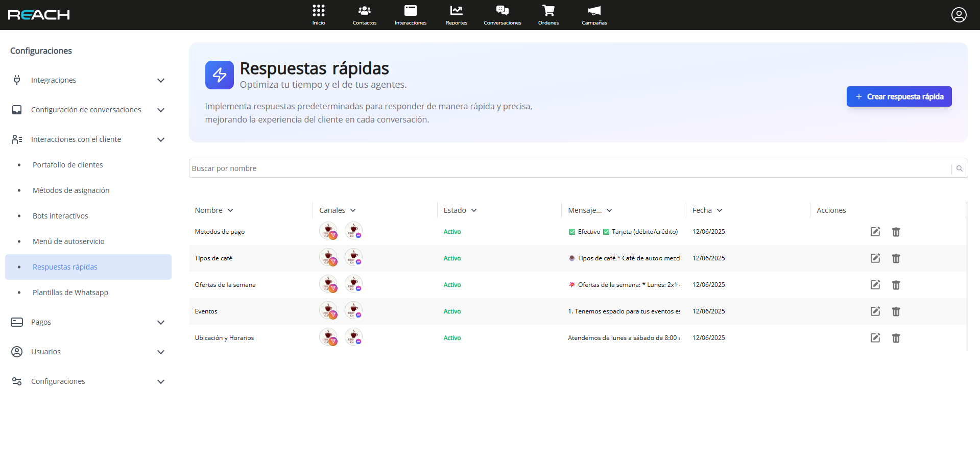Focus the Buscar por nombre field

click(x=570, y=168)
